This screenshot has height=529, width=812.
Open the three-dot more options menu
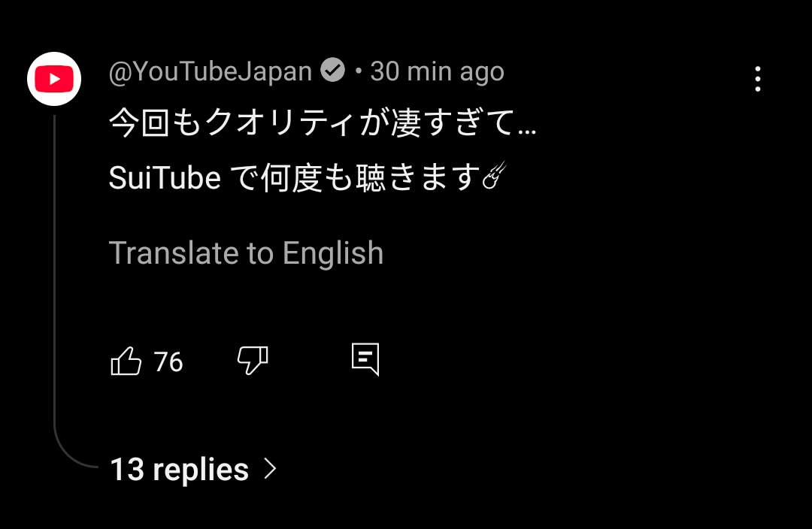[x=757, y=79]
